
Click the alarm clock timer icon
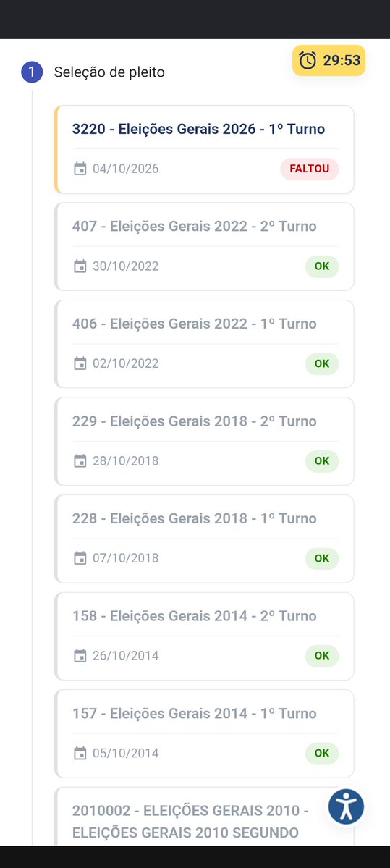click(308, 60)
